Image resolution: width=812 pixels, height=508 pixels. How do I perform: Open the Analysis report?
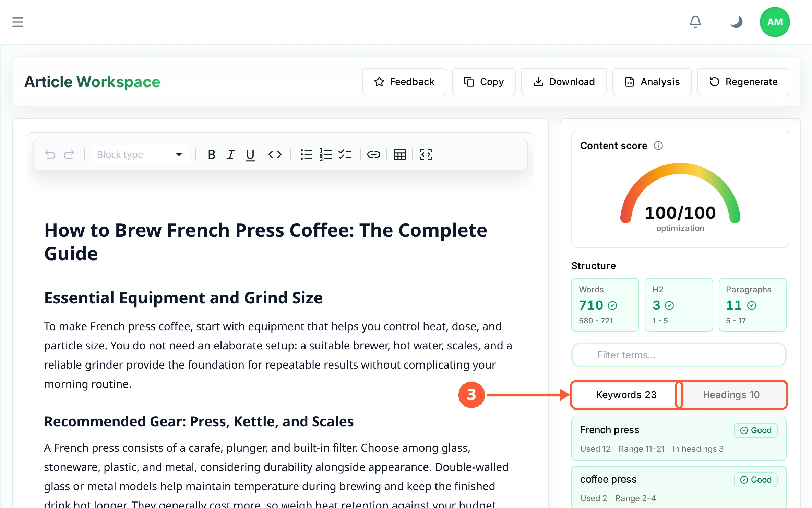point(652,82)
